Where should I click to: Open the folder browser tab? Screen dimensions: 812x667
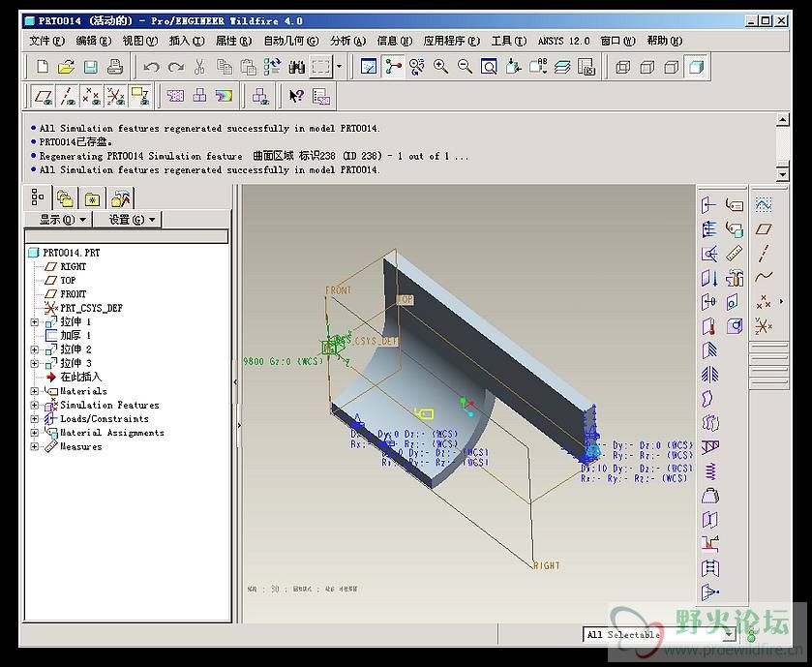(65, 198)
